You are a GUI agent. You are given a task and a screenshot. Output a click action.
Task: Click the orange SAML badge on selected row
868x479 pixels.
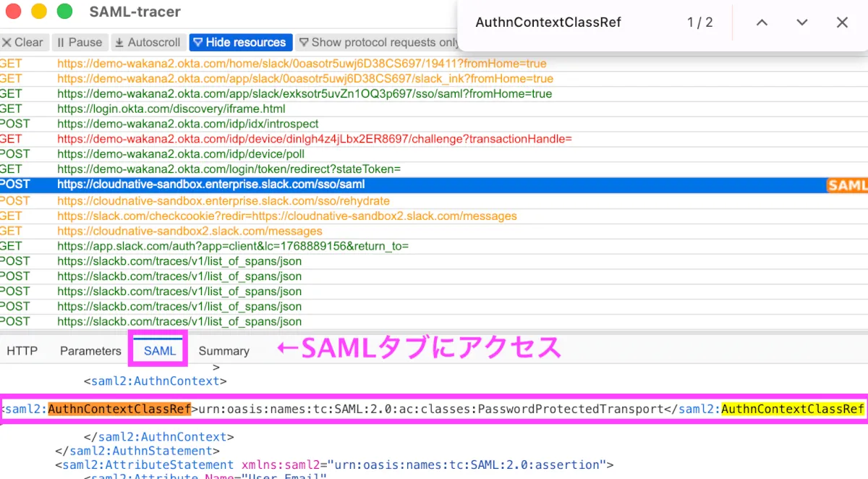(x=847, y=185)
